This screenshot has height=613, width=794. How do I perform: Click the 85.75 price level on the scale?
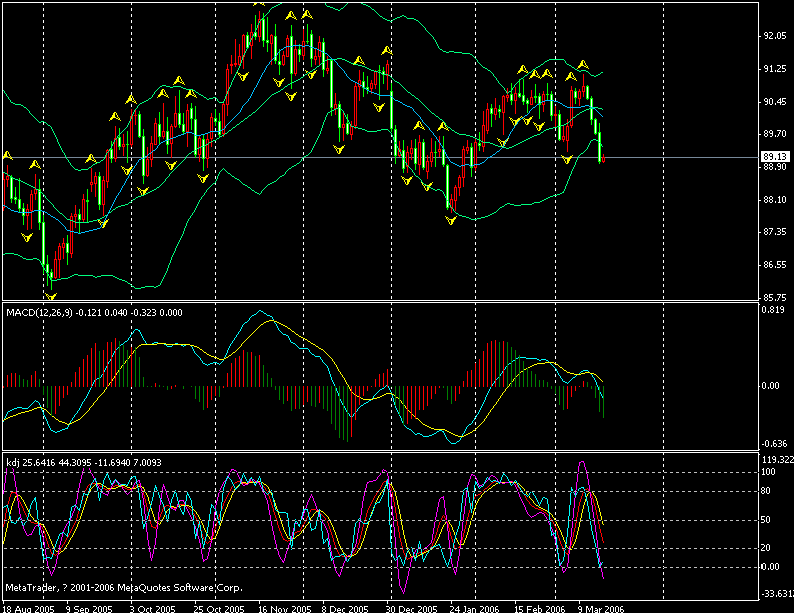click(x=773, y=298)
